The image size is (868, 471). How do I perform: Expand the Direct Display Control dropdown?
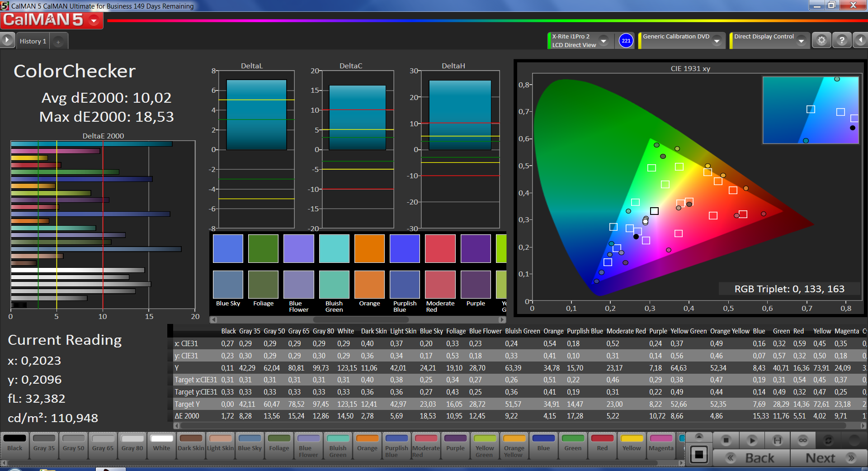click(802, 41)
